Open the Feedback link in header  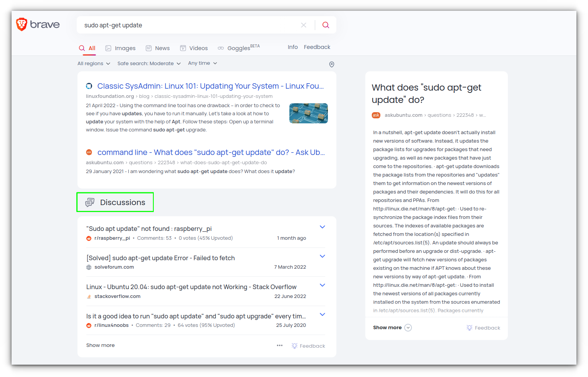click(x=317, y=47)
